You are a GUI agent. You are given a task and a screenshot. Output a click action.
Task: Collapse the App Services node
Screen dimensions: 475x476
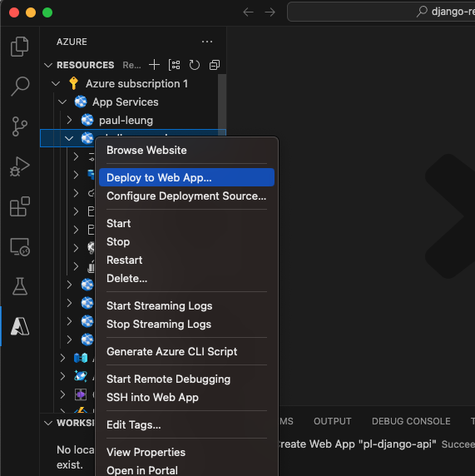pos(62,102)
